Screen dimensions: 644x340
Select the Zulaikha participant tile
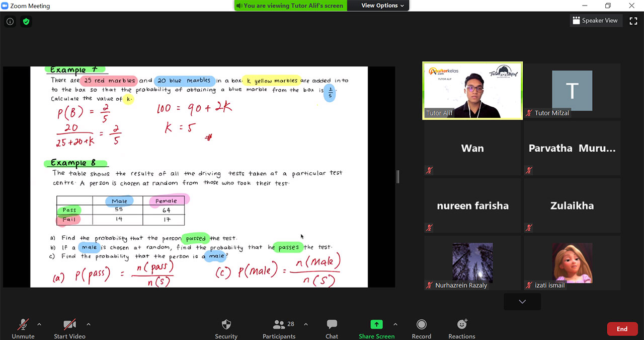tap(572, 206)
